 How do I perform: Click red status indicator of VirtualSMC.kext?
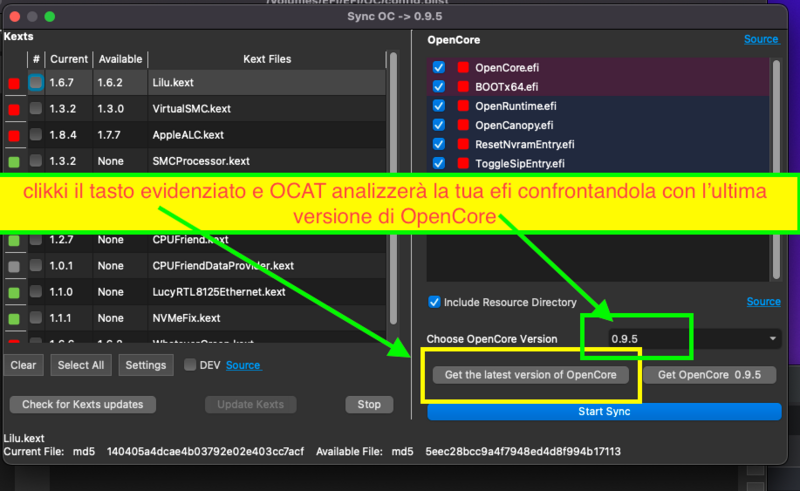tap(14, 110)
